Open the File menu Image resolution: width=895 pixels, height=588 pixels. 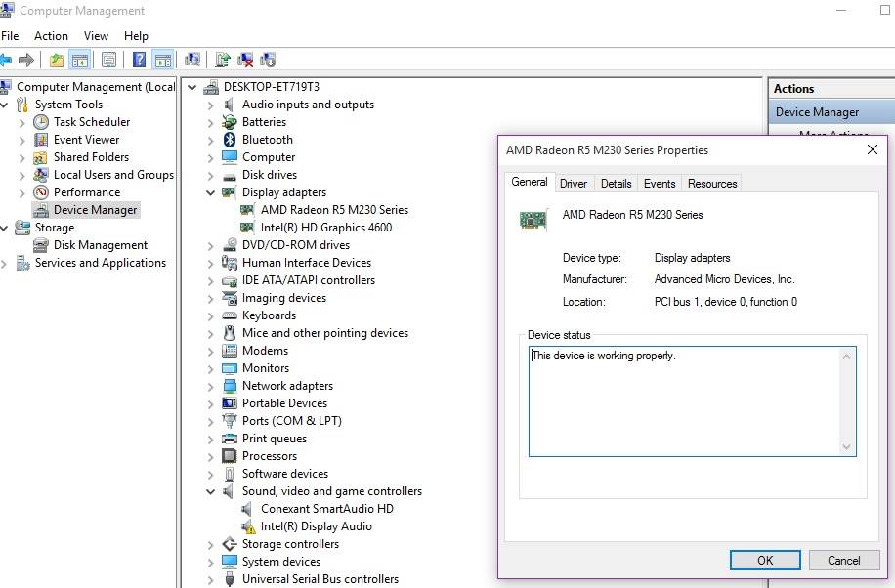[10, 36]
